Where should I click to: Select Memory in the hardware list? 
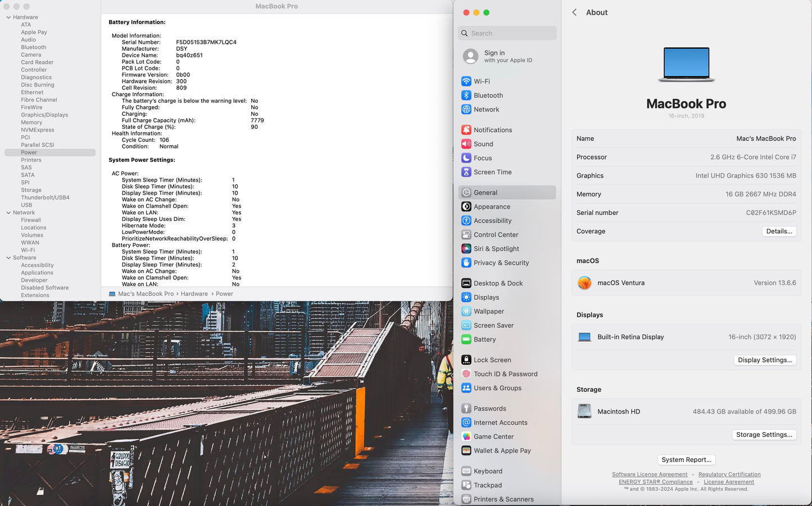(31, 123)
